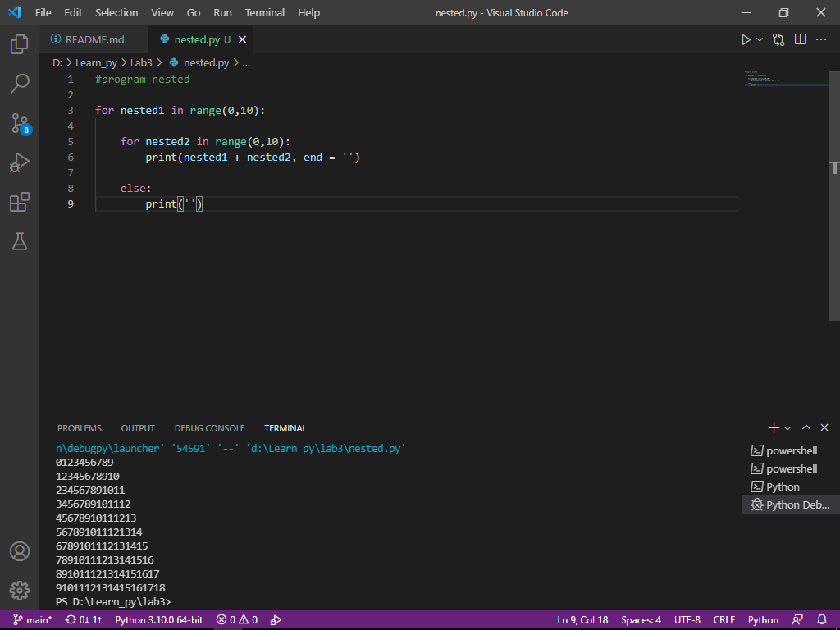The height and width of the screenshot is (630, 840).
Task: Open Source Control with 8 pending changes
Action: [21, 123]
